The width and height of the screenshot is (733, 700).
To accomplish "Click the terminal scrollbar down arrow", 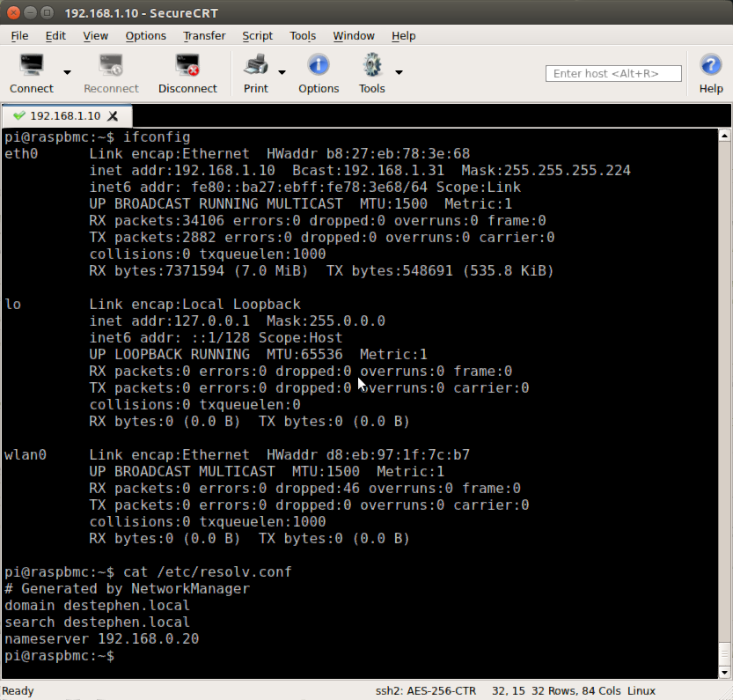I will (724, 673).
